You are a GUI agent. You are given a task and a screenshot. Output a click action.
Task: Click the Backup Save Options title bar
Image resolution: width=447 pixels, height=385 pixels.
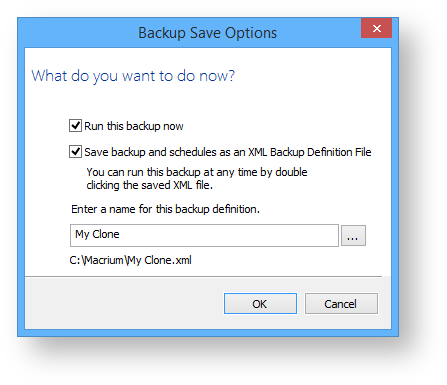click(207, 33)
